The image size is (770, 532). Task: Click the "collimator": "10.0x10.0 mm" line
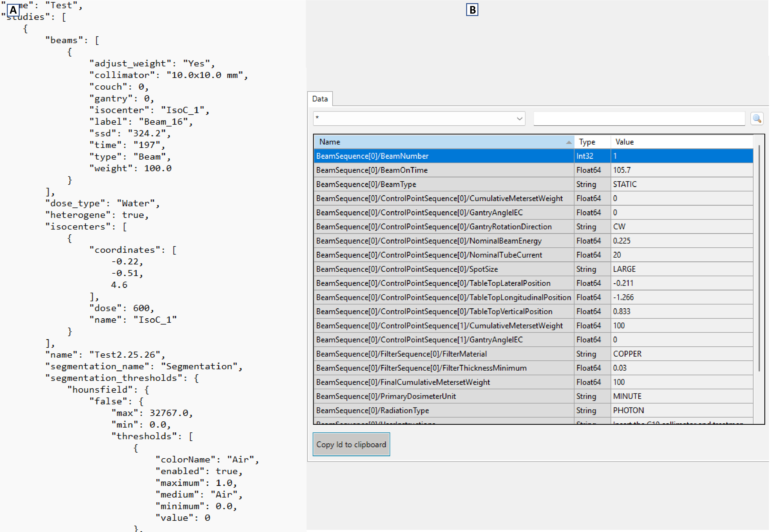pyautogui.click(x=169, y=75)
